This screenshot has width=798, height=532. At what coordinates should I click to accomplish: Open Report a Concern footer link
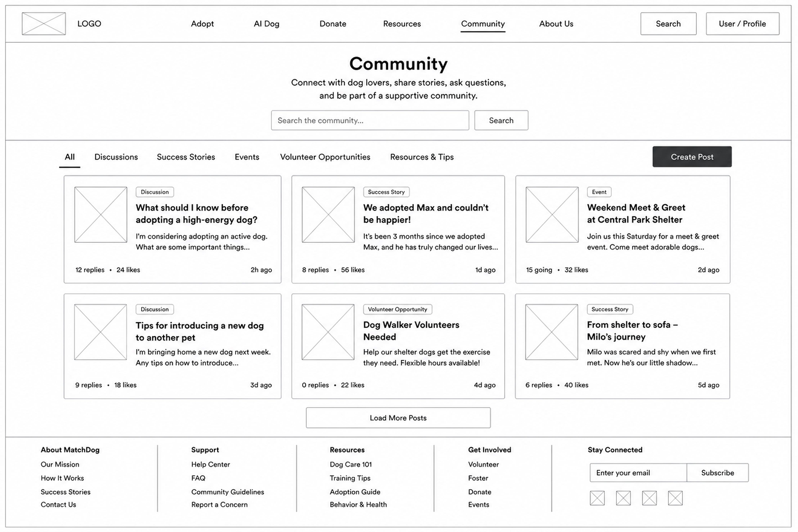(219, 505)
